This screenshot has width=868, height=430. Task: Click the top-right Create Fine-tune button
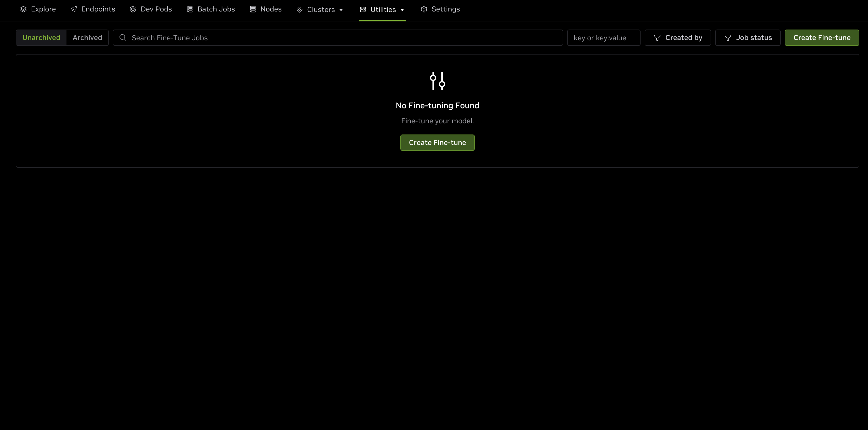(821, 37)
